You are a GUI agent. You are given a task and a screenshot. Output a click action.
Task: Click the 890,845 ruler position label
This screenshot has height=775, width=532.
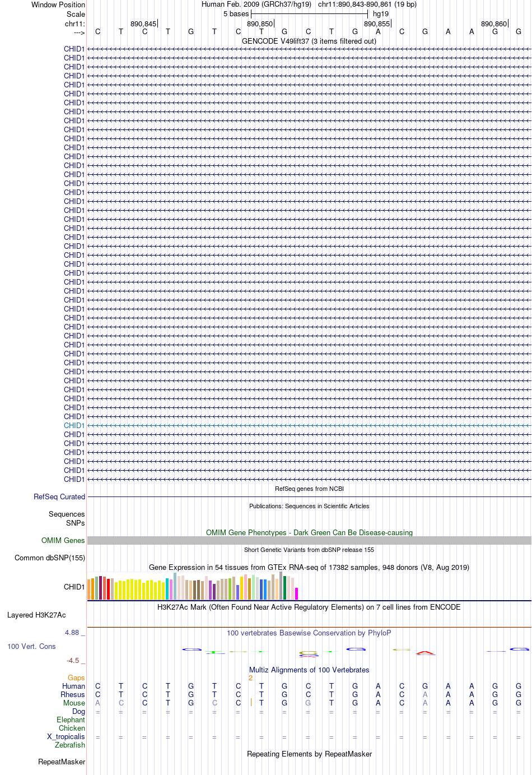tap(143, 24)
